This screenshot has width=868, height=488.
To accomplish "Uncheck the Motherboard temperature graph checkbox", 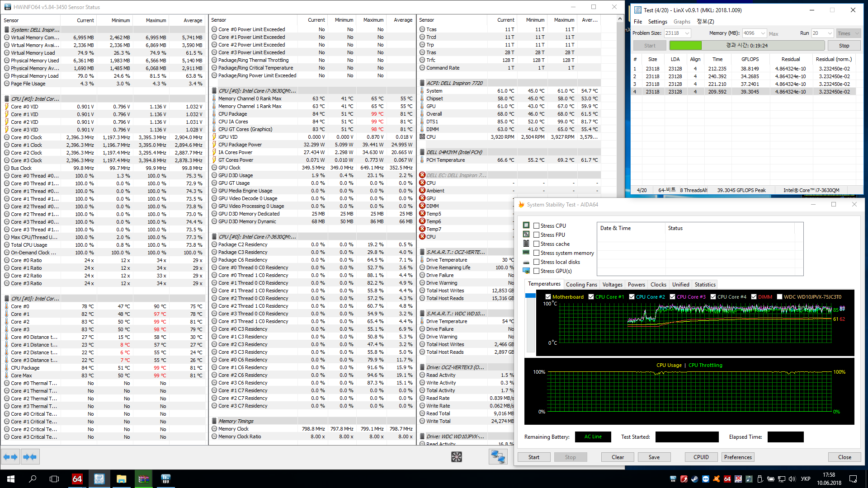I will click(548, 297).
